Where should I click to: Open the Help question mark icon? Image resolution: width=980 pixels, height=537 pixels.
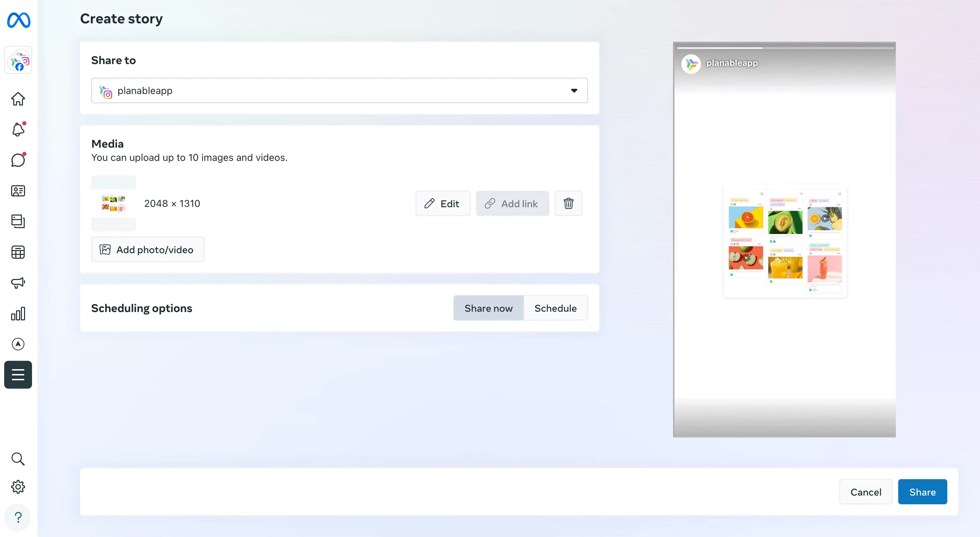[x=18, y=517]
